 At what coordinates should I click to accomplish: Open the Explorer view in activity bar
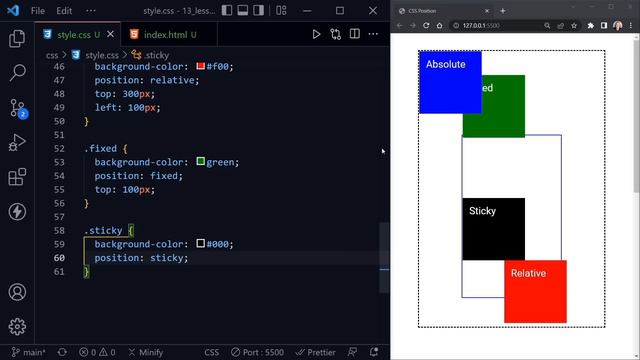coord(17,38)
